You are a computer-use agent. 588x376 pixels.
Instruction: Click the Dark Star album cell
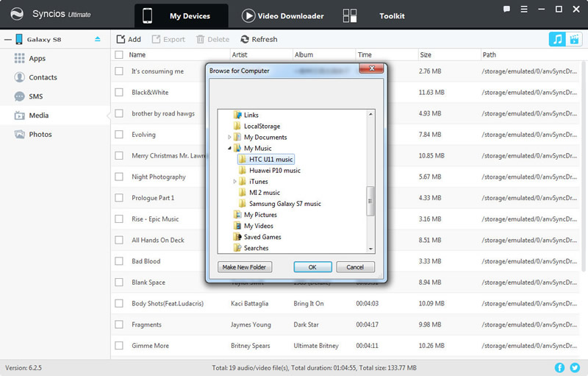pyautogui.click(x=306, y=324)
